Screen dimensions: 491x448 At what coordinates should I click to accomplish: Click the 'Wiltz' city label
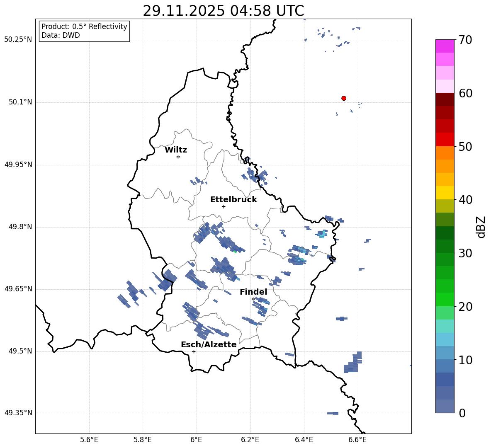click(176, 150)
